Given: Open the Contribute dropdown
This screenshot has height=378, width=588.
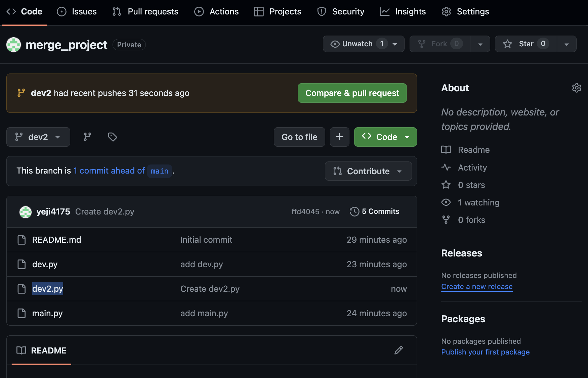Looking at the screenshot, I should pos(368,171).
